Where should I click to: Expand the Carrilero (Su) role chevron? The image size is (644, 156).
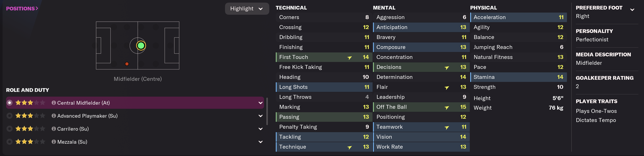pos(260,129)
